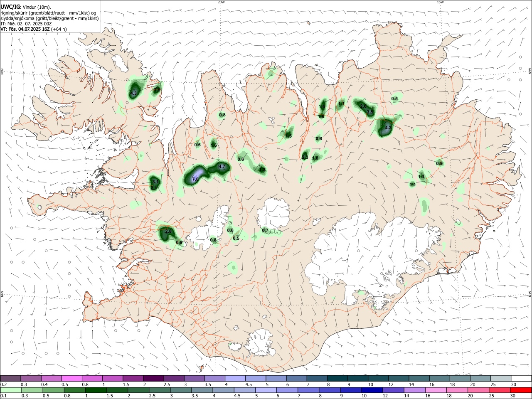
Task: Click grey-green 3 swatch in lower legend row
Action: click(181, 390)
